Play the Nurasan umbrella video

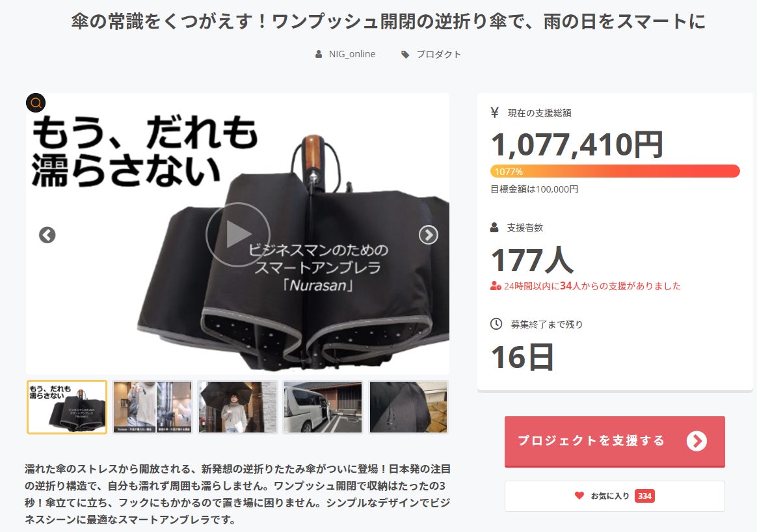237,235
